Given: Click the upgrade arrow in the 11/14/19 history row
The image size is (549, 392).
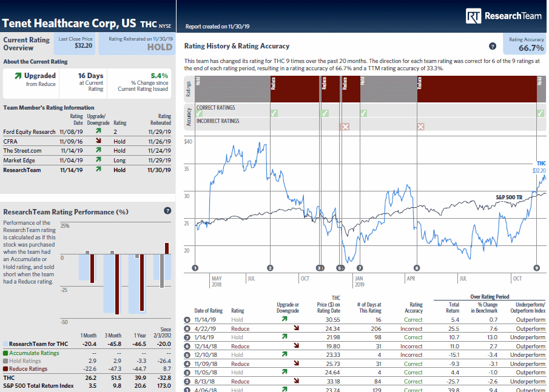Looking at the screenshot, I should click(285, 319).
